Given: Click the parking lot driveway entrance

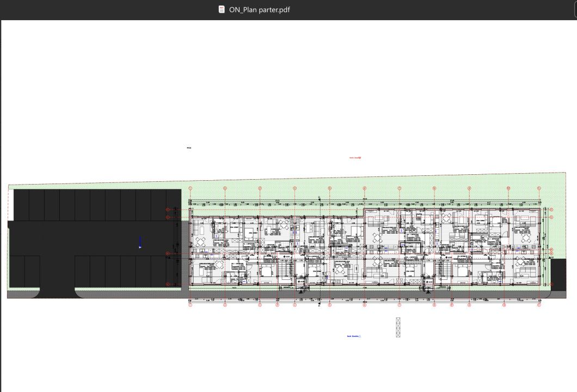Looking at the screenshot, I should coord(57,292).
